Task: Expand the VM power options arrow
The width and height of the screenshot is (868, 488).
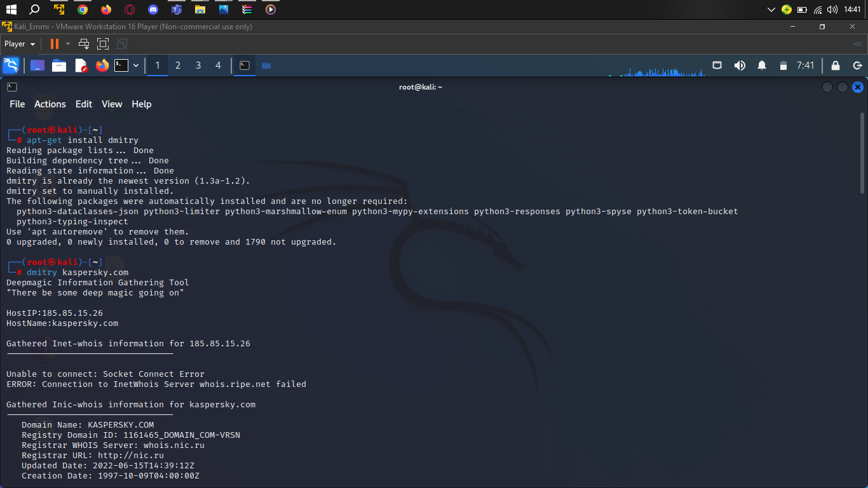Action: point(68,44)
